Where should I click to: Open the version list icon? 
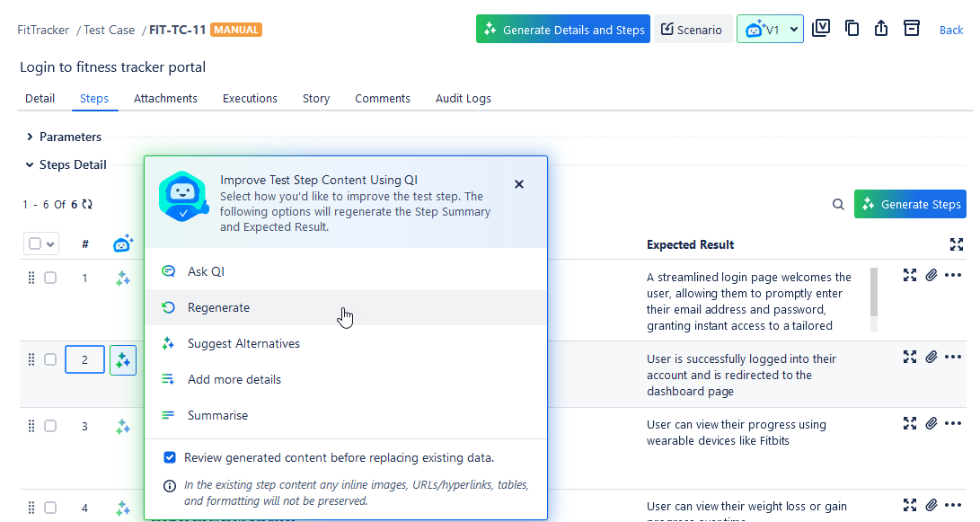820,29
